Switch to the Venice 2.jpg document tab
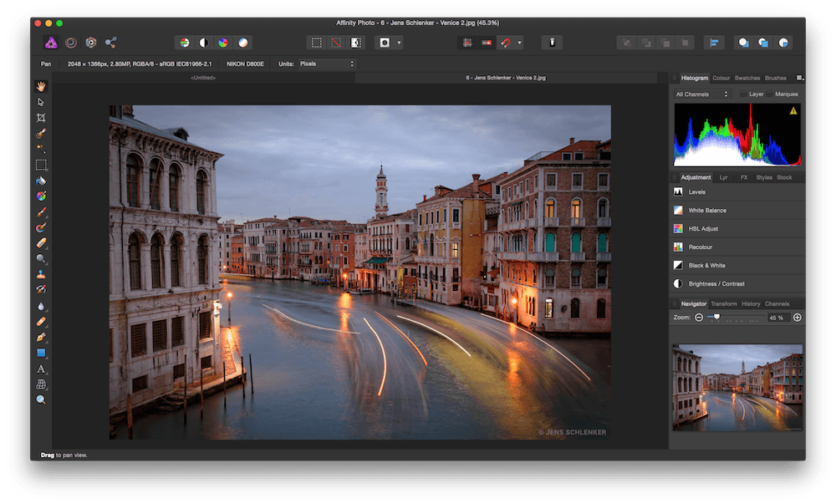836x504 pixels. [506, 78]
